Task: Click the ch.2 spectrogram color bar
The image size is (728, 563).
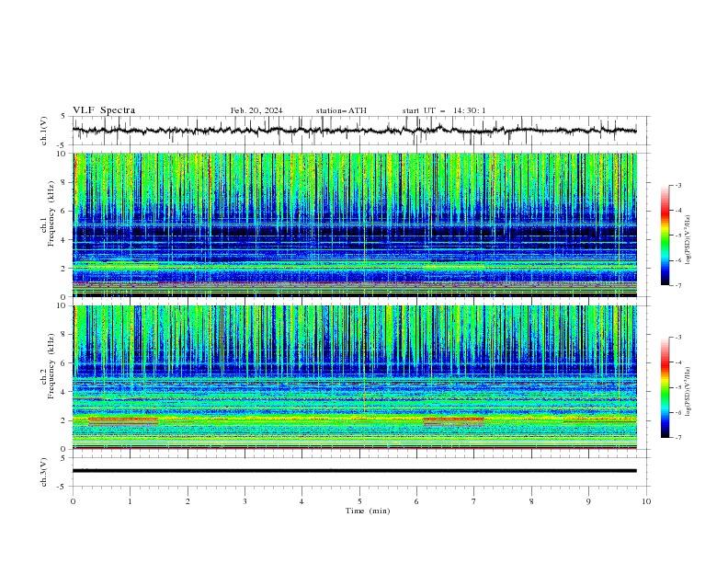Action: 665,387
